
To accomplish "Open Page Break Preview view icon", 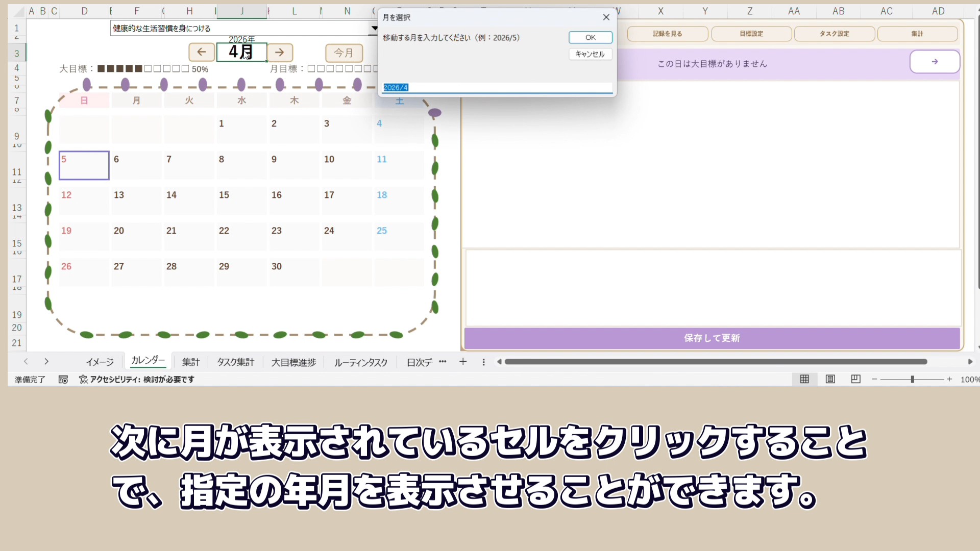I will coord(856,379).
